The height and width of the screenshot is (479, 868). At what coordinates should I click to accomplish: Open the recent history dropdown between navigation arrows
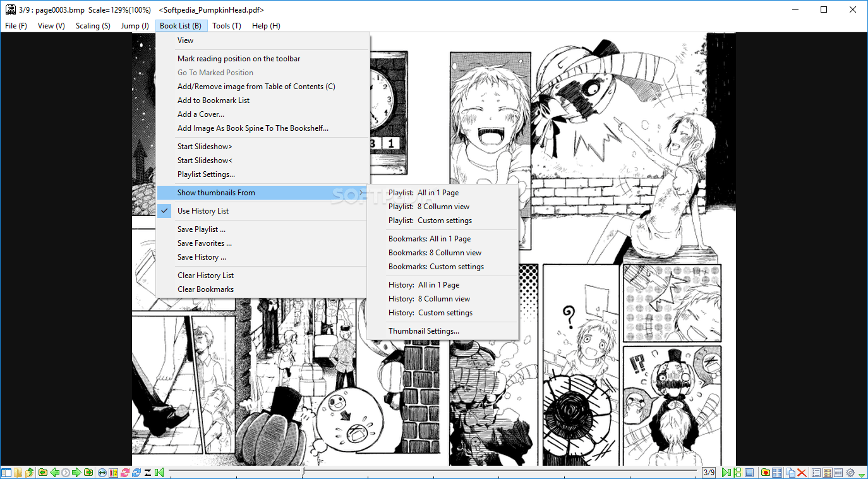click(x=65, y=472)
